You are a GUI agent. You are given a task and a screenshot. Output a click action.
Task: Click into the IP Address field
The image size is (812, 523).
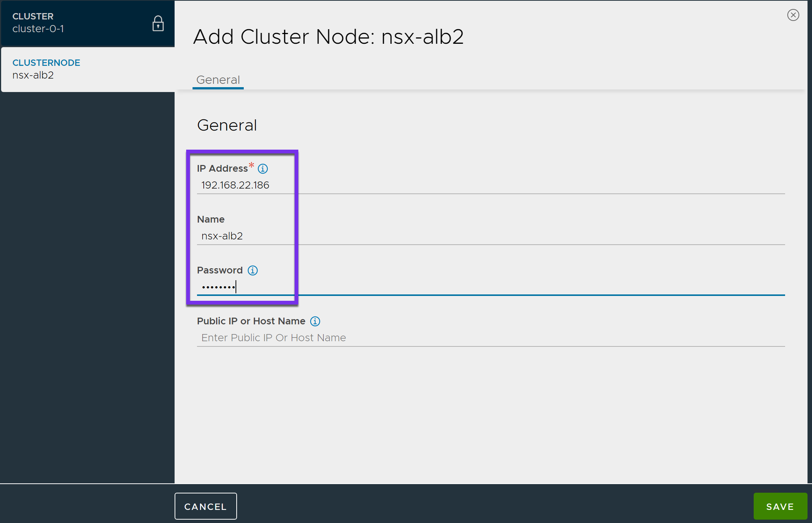coord(486,185)
